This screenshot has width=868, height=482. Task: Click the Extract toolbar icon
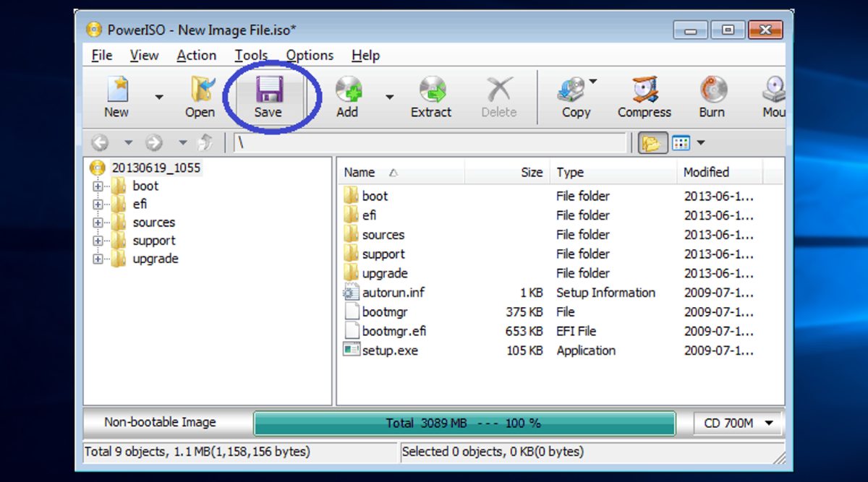[x=431, y=97]
